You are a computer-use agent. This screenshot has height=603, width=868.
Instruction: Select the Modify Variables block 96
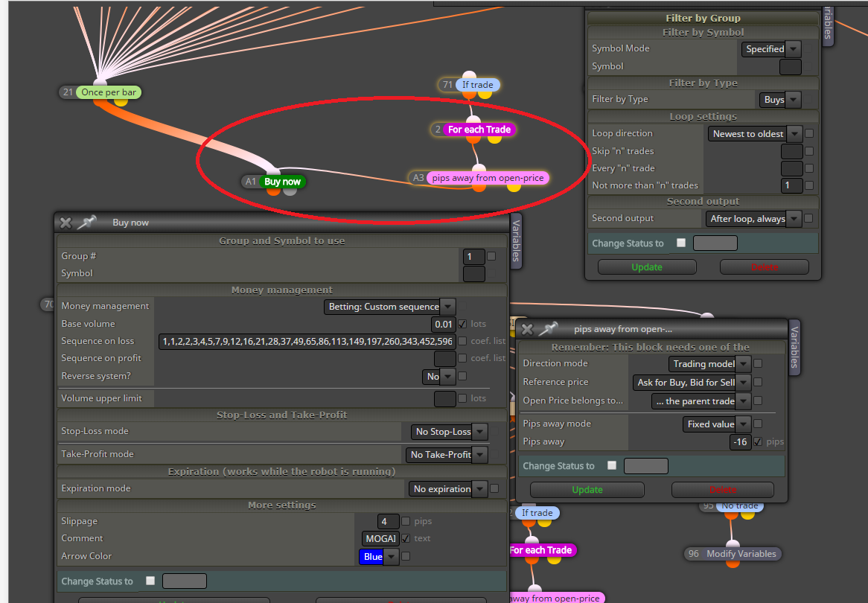click(741, 554)
